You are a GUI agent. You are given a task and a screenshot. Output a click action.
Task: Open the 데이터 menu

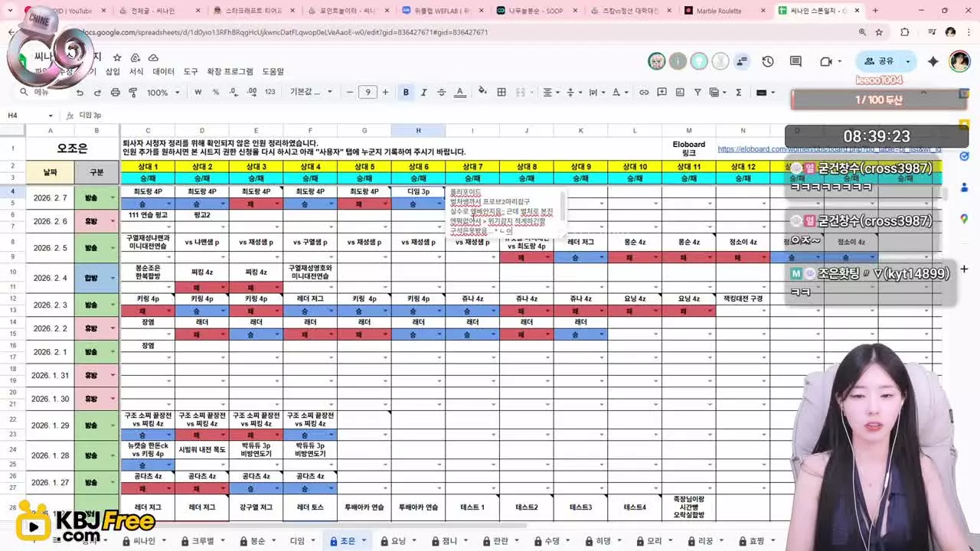pyautogui.click(x=164, y=71)
